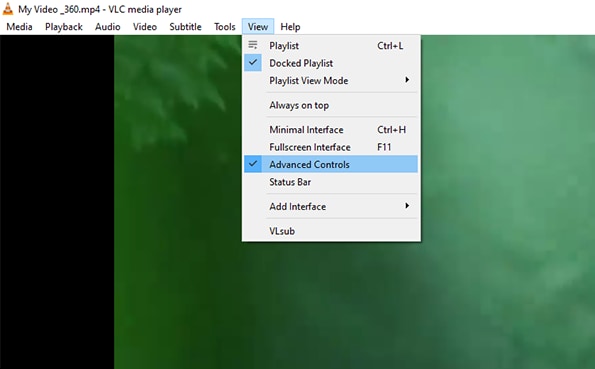This screenshot has height=369, width=595.
Task: Open VLsub from the View menu
Action: click(x=331, y=231)
